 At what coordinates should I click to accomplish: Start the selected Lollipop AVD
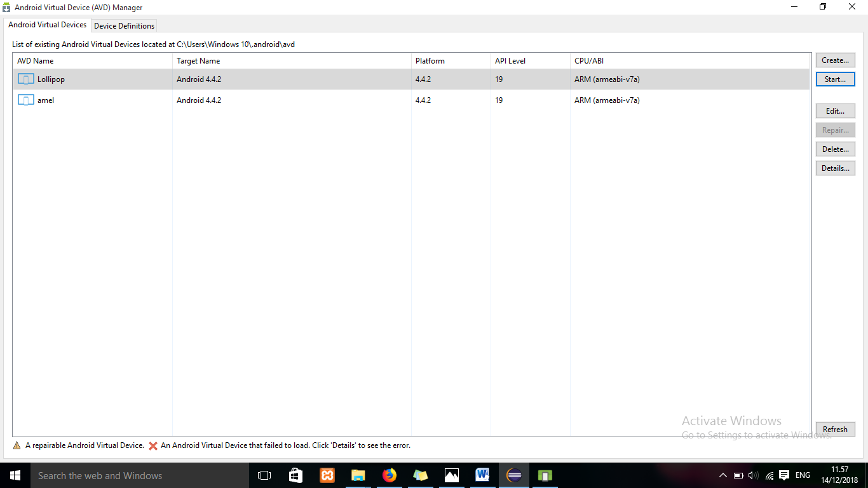point(835,79)
